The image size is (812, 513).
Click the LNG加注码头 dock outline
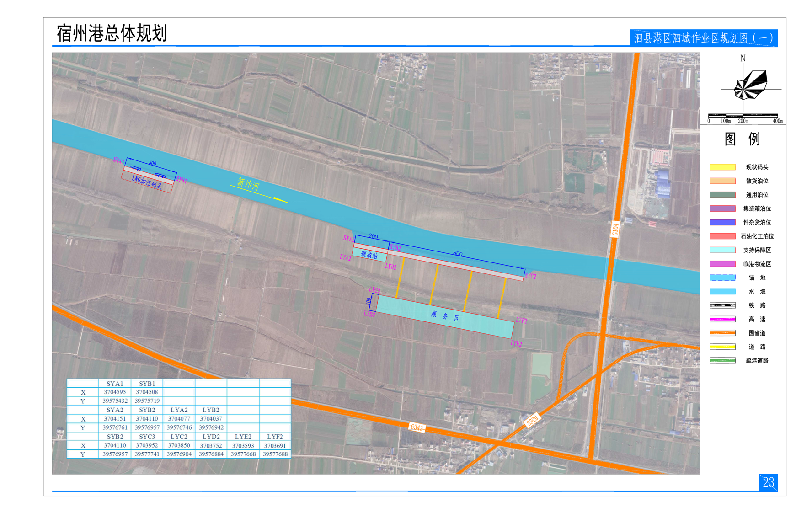click(x=147, y=182)
